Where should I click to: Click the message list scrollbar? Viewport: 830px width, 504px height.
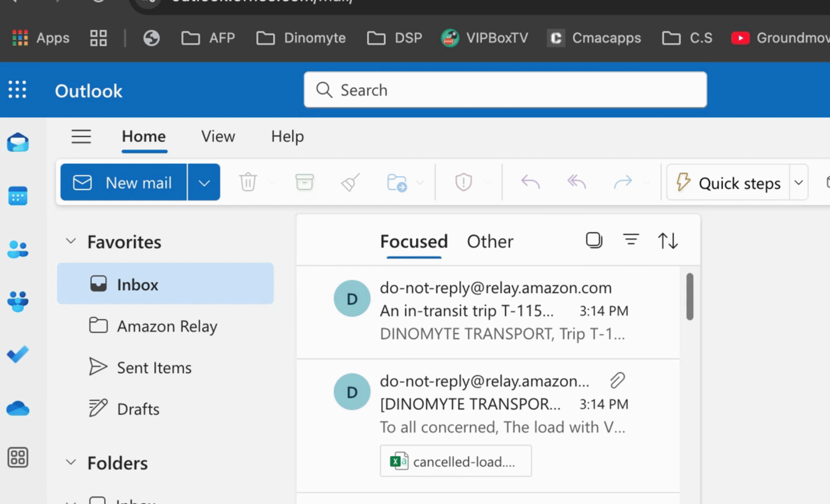coord(689,297)
